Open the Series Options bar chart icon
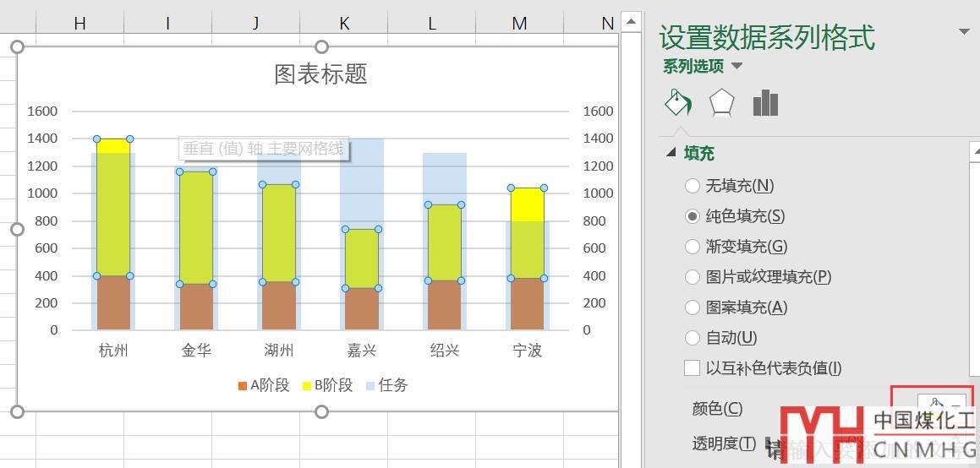 pyautogui.click(x=764, y=103)
